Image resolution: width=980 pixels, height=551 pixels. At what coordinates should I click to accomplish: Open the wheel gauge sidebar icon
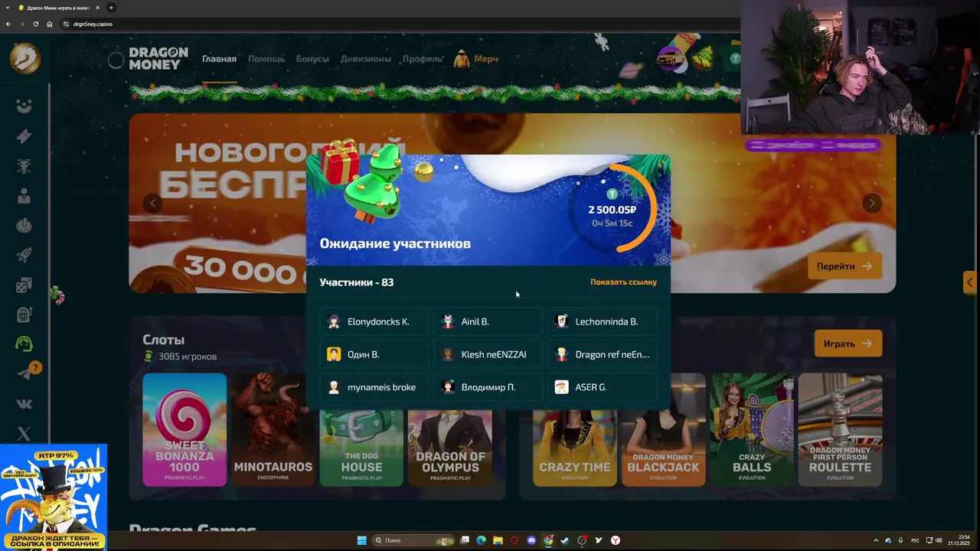click(24, 225)
